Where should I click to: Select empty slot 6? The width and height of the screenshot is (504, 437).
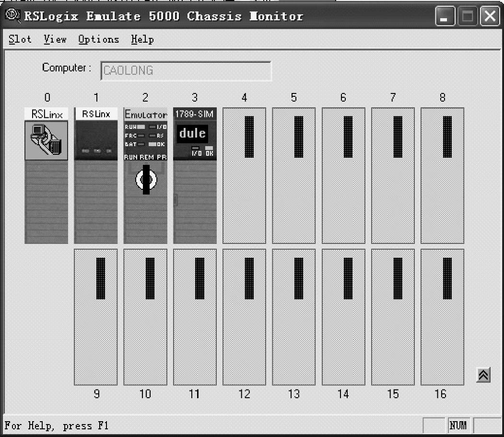click(343, 175)
